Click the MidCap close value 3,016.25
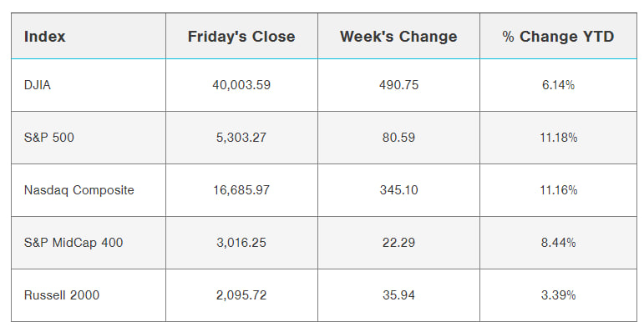The image size is (644, 332). click(x=241, y=243)
